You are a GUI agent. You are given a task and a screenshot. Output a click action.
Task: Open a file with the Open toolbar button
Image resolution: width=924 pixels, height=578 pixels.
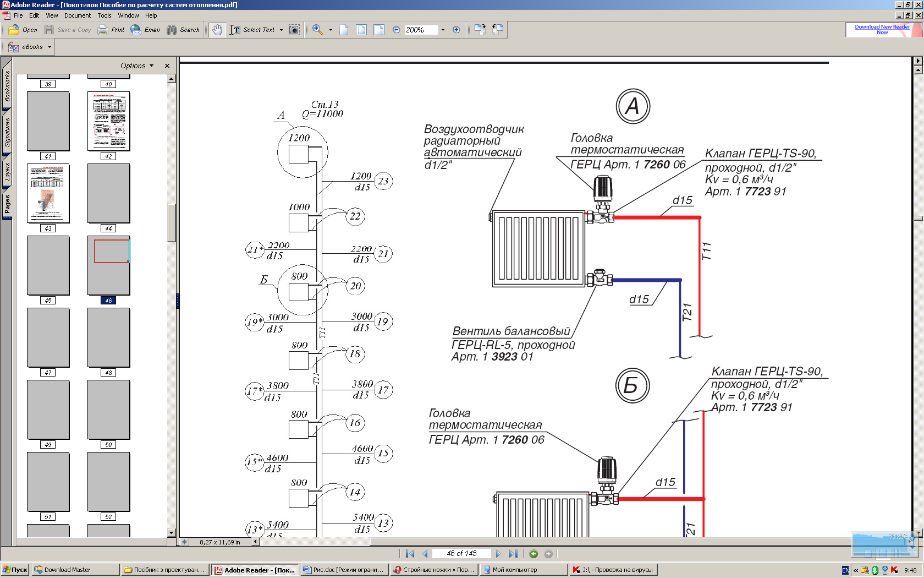tap(23, 30)
